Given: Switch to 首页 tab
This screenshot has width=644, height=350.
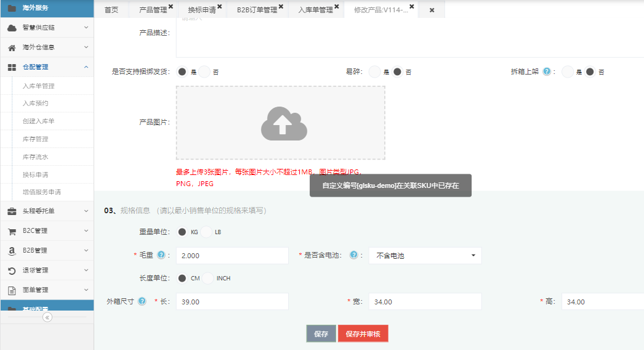Looking at the screenshot, I should [x=111, y=10].
